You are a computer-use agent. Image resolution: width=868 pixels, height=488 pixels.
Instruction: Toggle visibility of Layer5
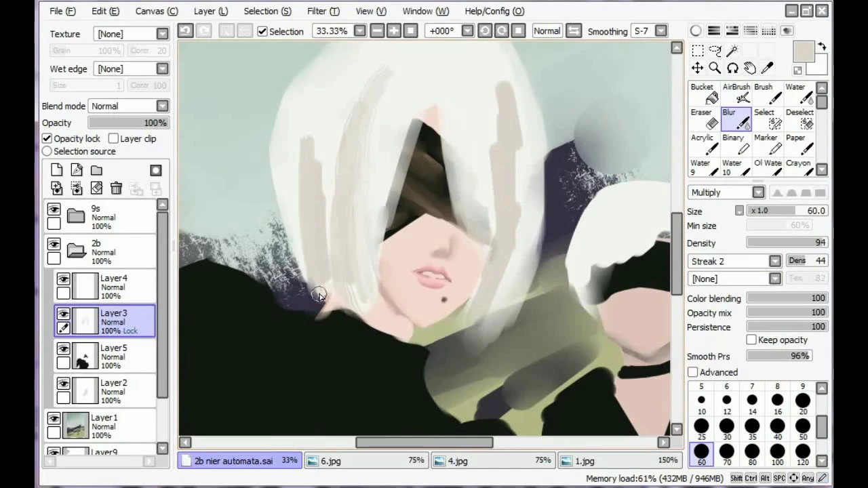pos(63,349)
